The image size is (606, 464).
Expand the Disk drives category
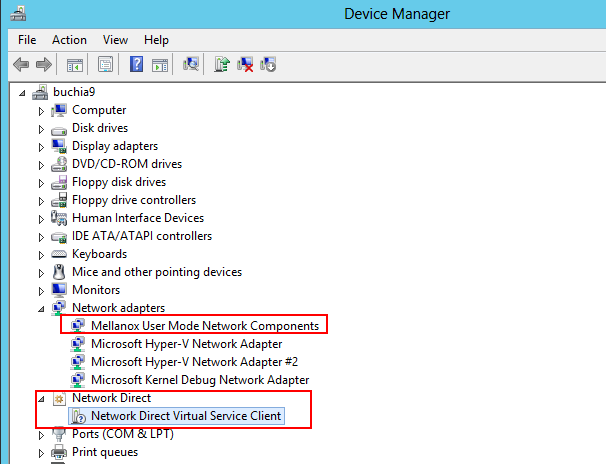click(x=41, y=128)
